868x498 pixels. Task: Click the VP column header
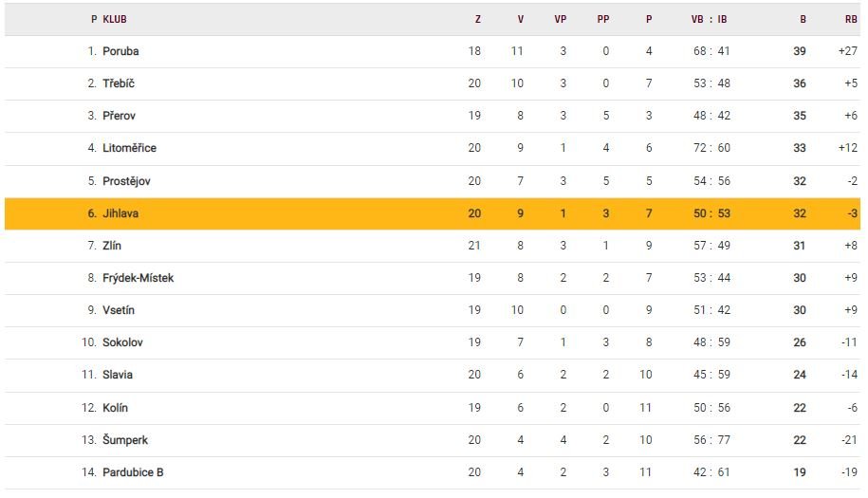560,19
